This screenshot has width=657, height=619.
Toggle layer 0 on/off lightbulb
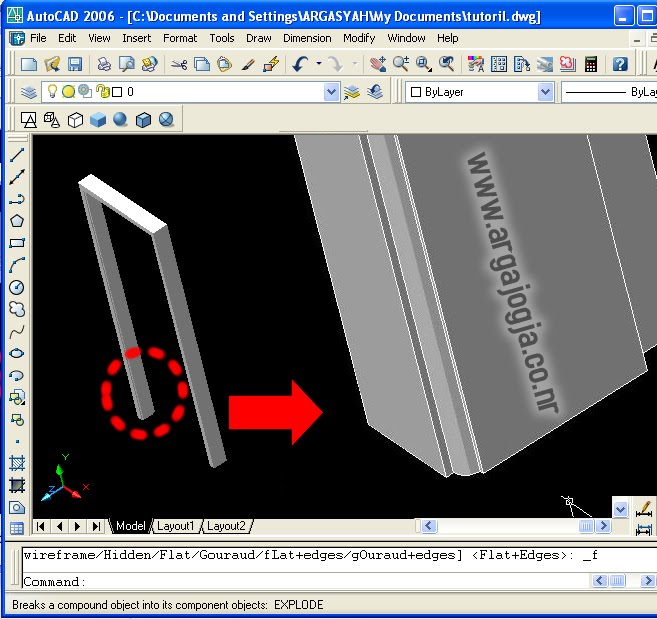pos(52,91)
